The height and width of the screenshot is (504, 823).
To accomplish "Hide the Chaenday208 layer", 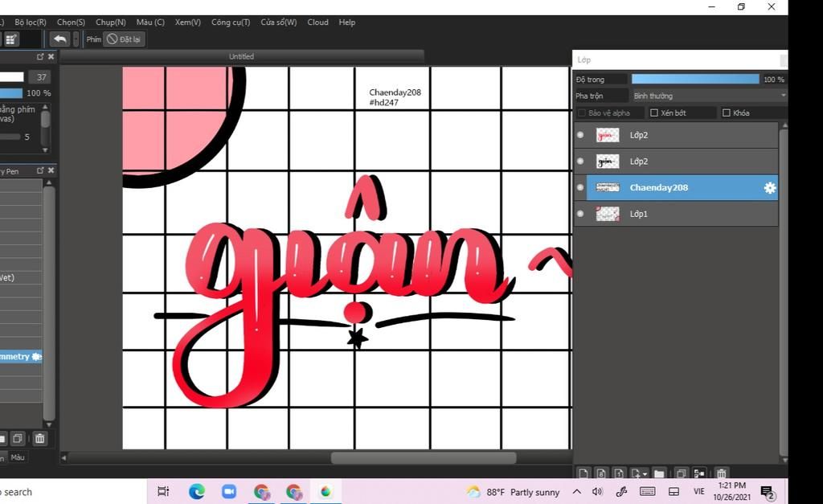I will 580,187.
